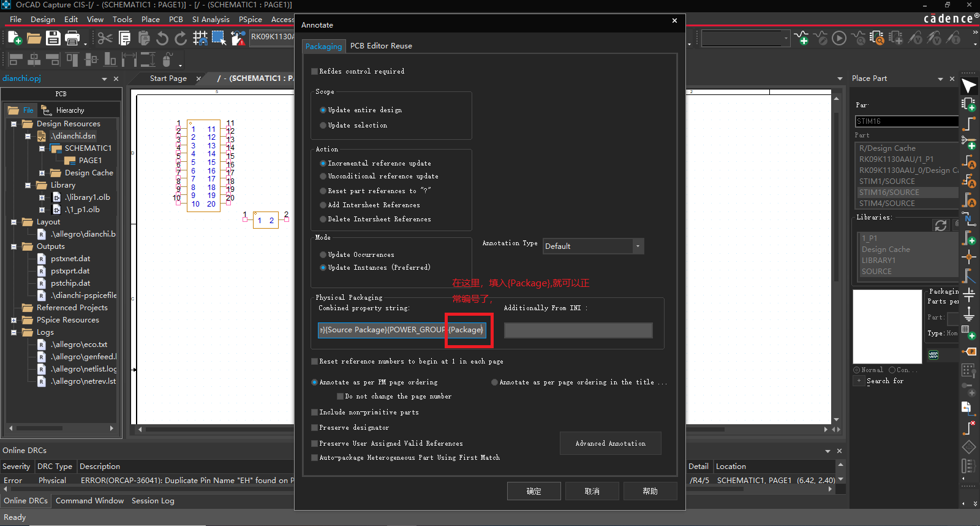Click the Additionally From INI field
Screen dimensions: 980x526
(x=578, y=330)
